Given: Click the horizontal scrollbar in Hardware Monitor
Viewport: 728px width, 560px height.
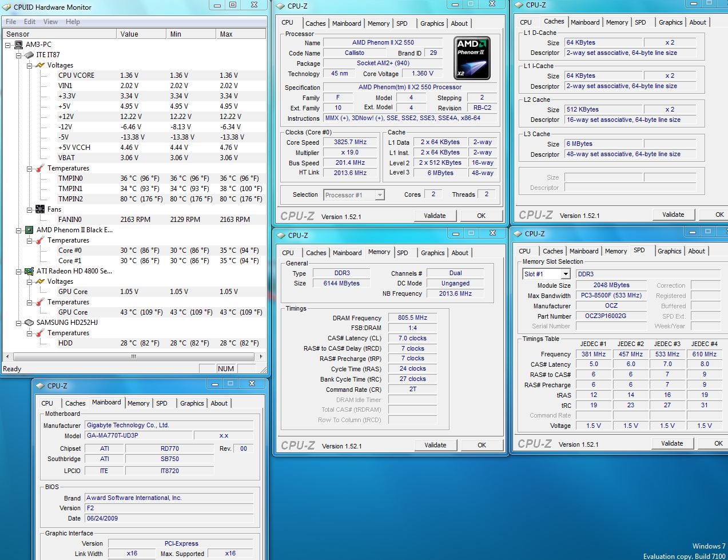Looking at the screenshot, I should (134, 356).
